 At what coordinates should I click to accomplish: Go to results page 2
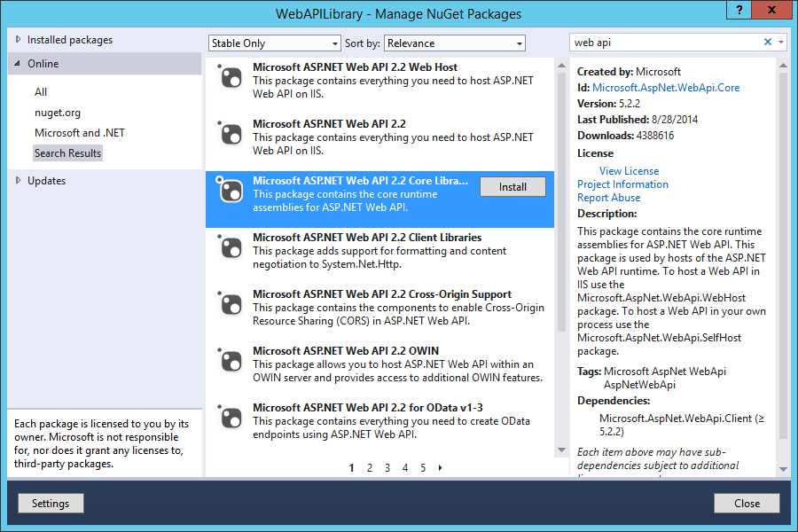(370, 468)
